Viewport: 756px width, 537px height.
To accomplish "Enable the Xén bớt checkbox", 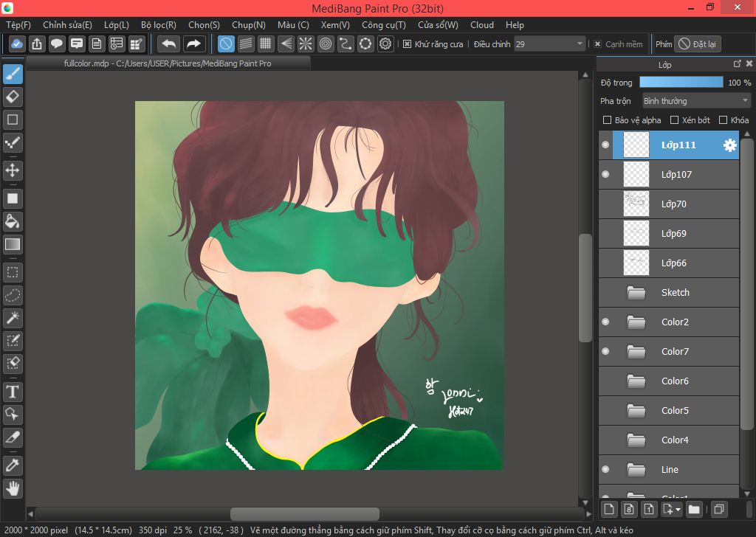I will click(675, 120).
